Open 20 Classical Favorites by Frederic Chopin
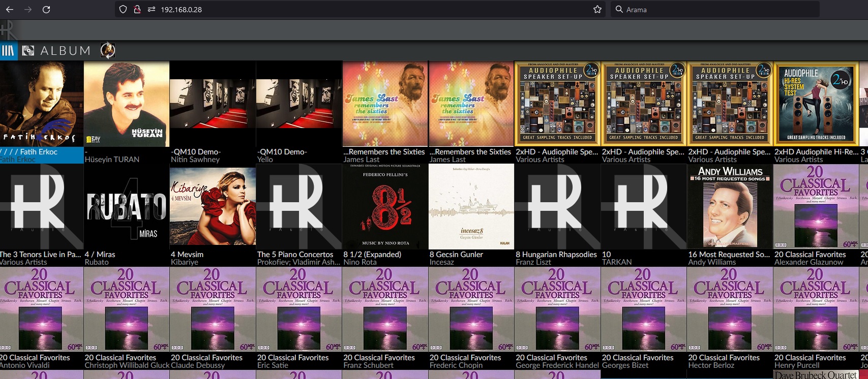The height and width of the screenshot is (379, 868). [x=471, y=310]
